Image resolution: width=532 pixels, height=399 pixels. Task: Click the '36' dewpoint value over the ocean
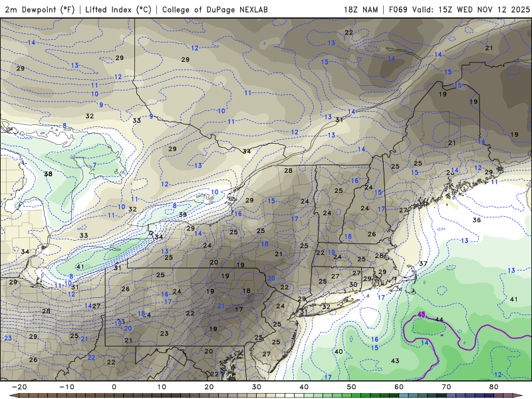coord(477,220)
